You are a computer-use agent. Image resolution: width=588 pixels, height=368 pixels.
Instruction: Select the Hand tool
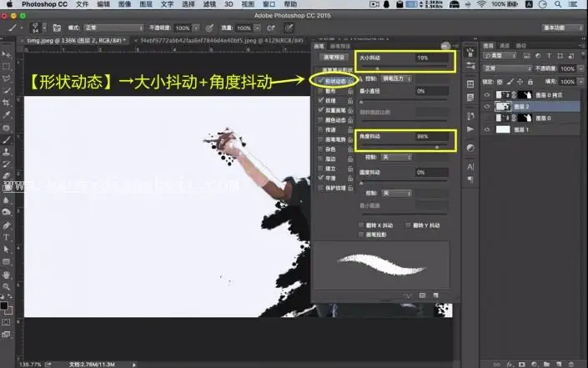pos(7,275)
